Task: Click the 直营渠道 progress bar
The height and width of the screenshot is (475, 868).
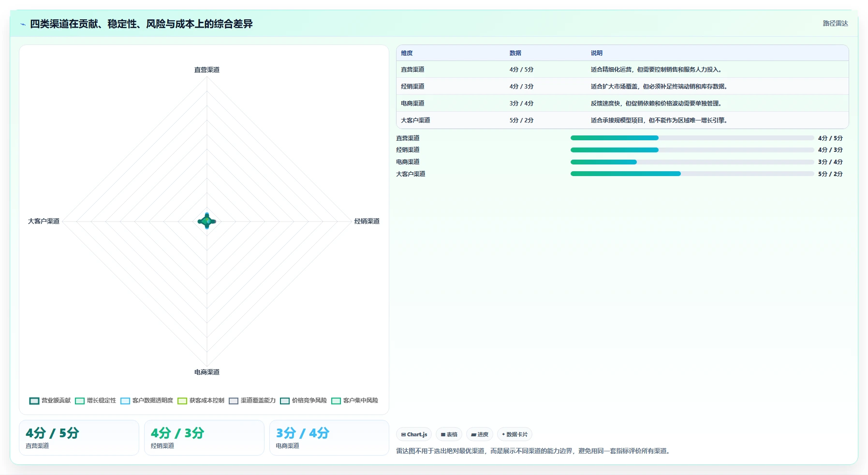Action: coord(692,138)
